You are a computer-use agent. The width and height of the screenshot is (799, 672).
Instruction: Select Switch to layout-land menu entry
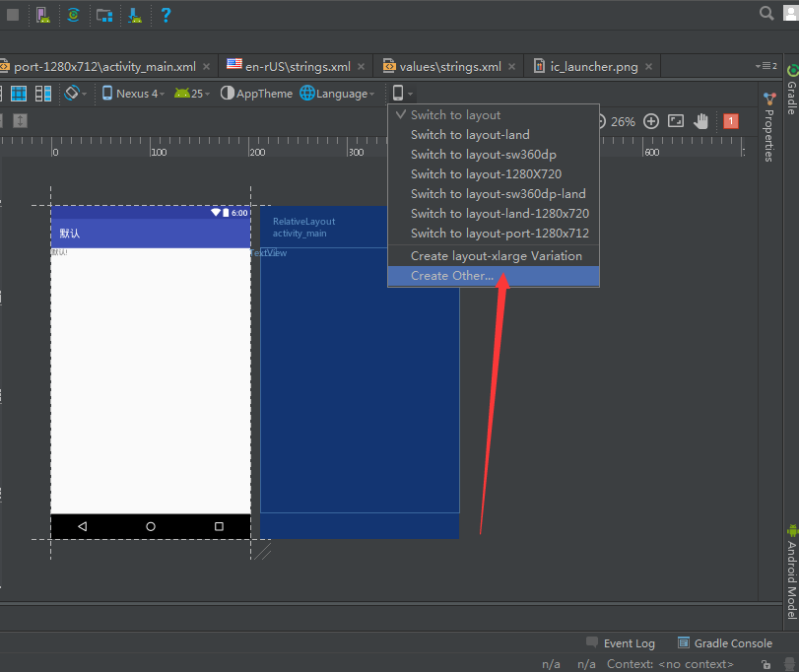click(470, 135)
